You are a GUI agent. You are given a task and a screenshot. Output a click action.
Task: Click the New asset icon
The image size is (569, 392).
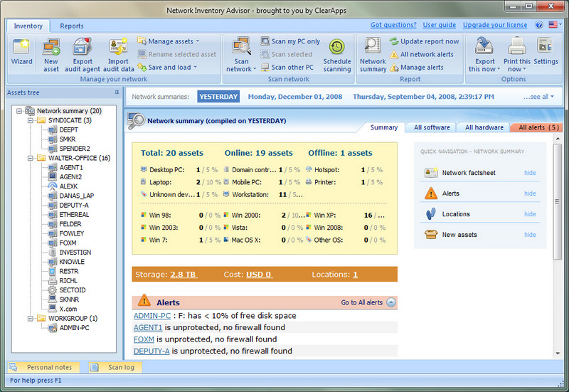(x=50, y=47)
